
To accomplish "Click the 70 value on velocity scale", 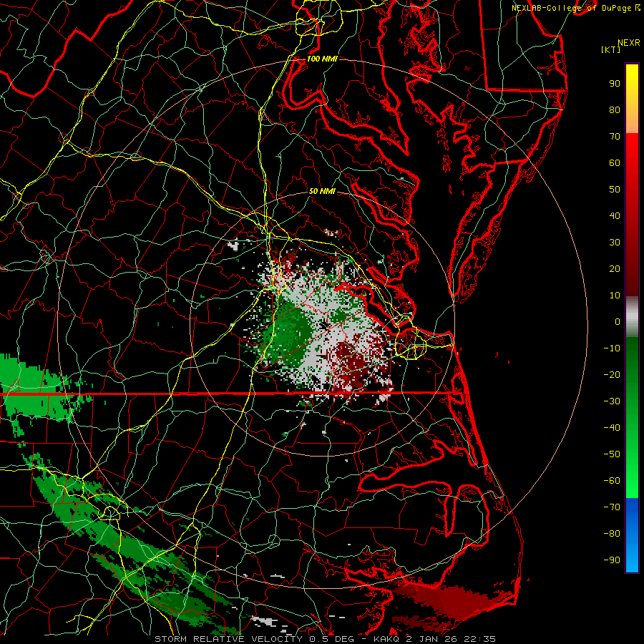I will (615, 137).
